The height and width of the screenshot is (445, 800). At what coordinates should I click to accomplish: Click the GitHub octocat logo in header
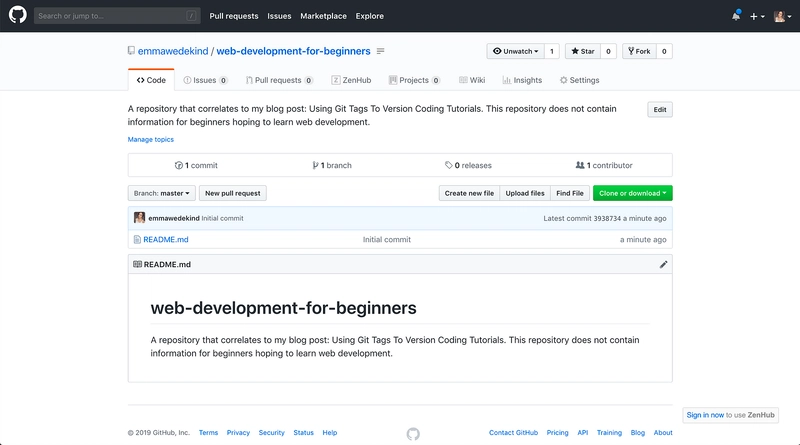[17, 15]
